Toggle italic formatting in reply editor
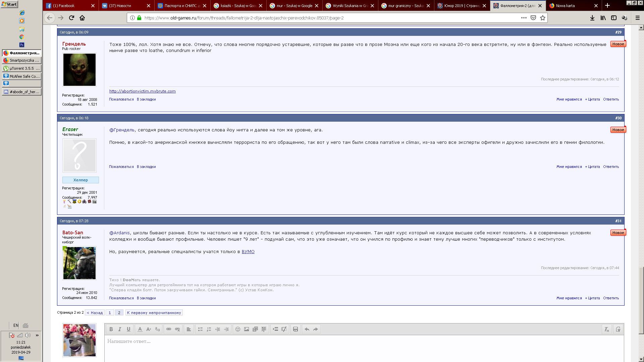 point(120,329)
